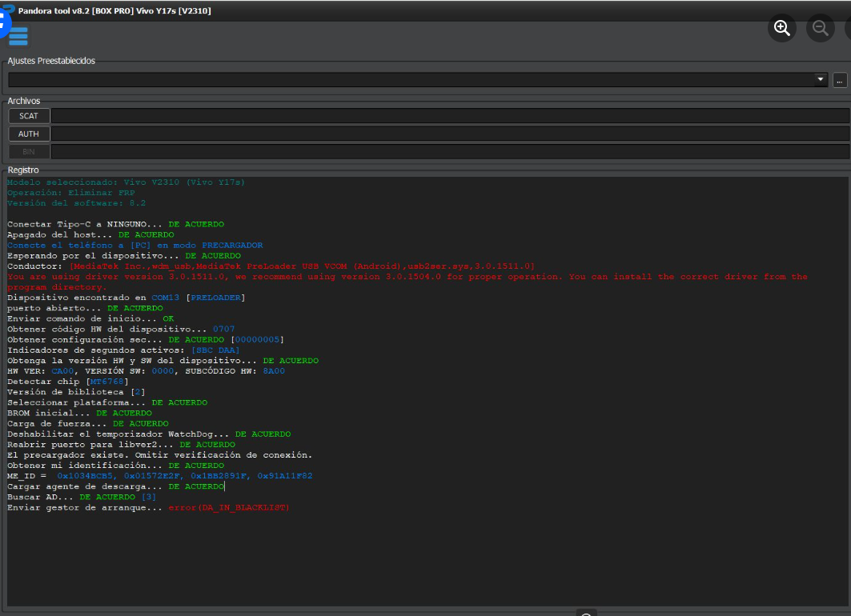The image size is (851, 616).
Task: Click the 'Apagado del host' log line
Action: tap(90, 234)
